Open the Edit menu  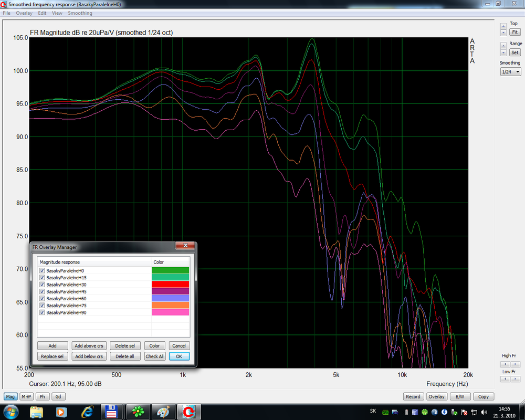(42, 13)
